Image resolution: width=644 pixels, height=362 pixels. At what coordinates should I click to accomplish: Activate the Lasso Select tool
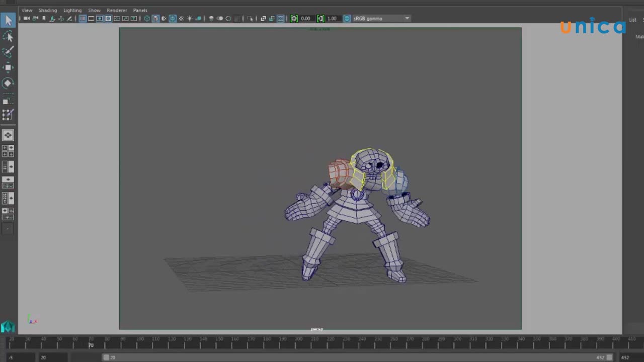pos(8,36)
